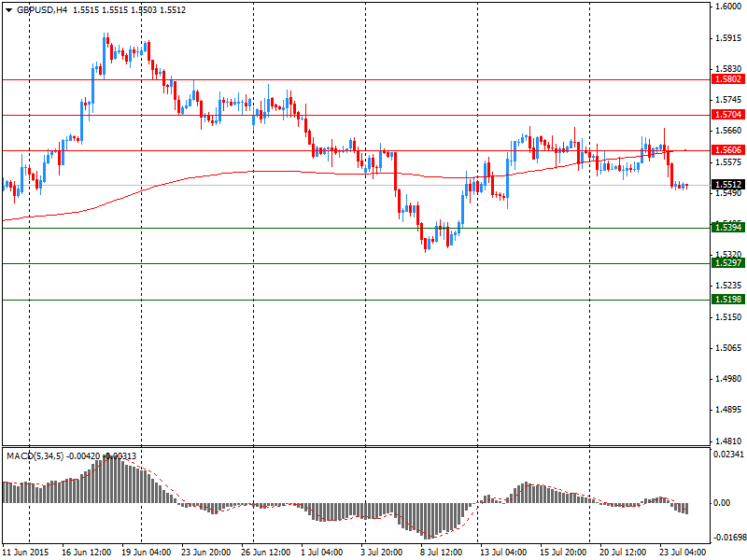Click the green 1.5394 support price label

tap(728, 228)
